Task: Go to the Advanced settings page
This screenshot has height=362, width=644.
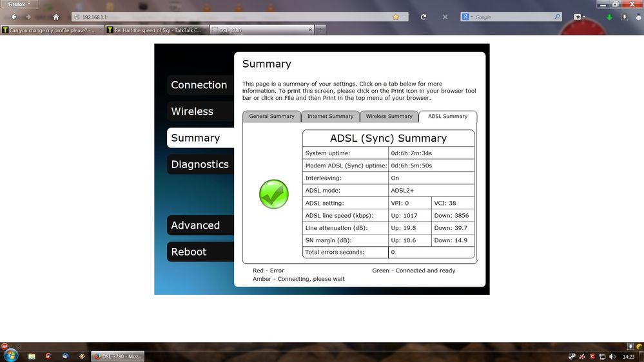Action: 195,225
